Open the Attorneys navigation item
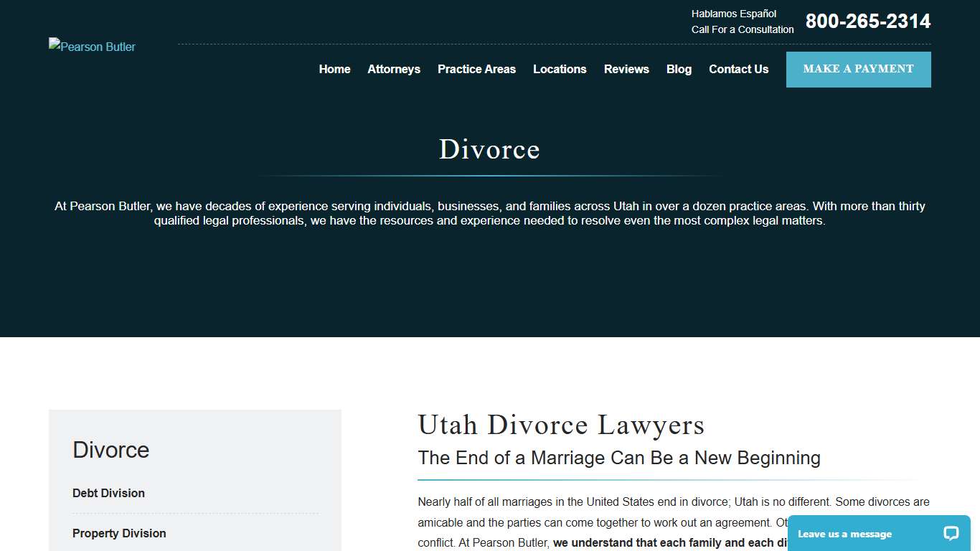The height and width of the screenshot is (551, 980). coord(394,69)
